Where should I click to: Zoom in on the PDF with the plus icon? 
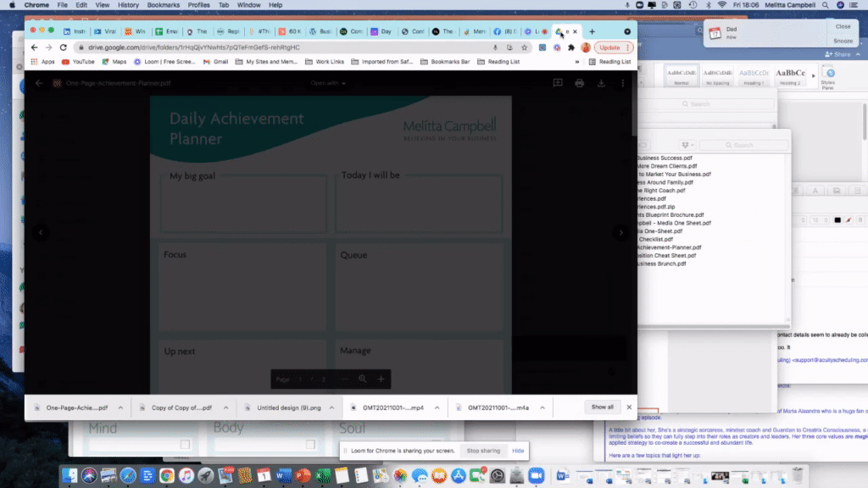tap(381, 377)
